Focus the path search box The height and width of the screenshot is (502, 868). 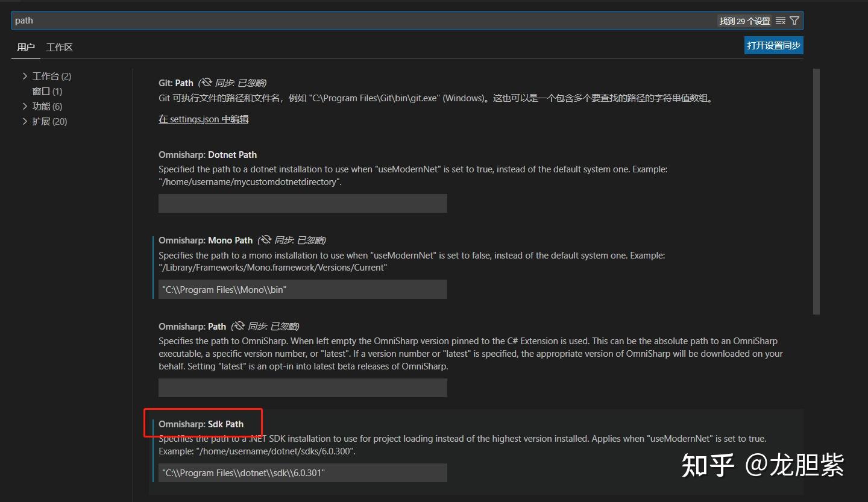pyautogui.click(x=241, y=20)
